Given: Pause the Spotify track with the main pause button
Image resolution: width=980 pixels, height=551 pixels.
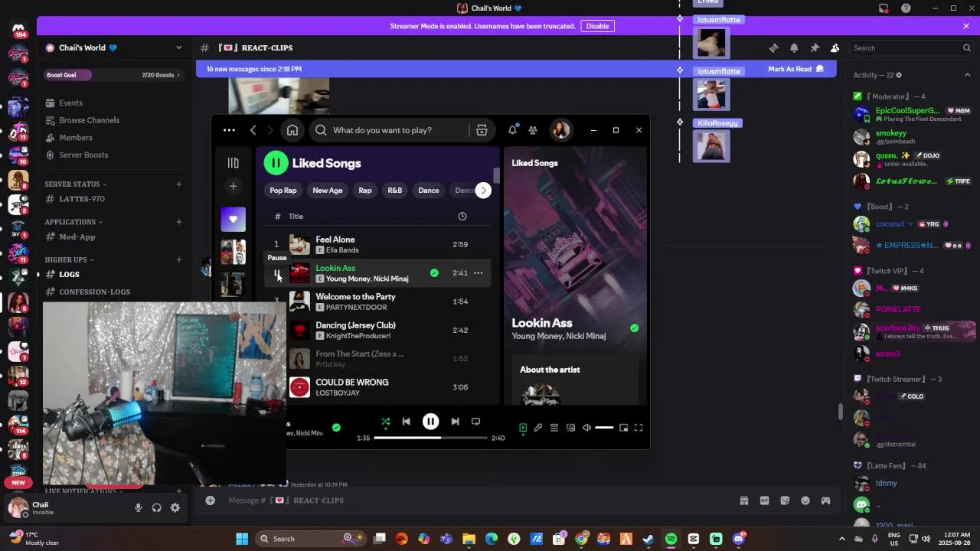Looking at the screenshot, I should pos(430,421).
